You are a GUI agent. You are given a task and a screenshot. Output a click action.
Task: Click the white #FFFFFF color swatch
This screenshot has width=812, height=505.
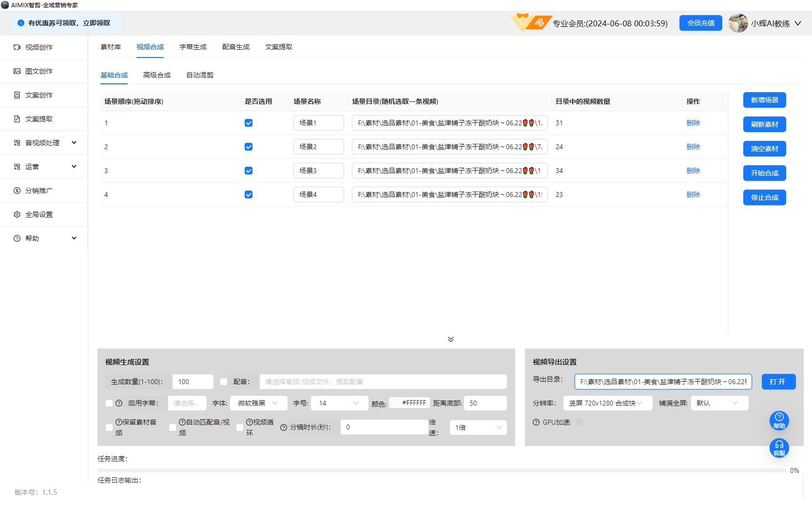(394, 403)
